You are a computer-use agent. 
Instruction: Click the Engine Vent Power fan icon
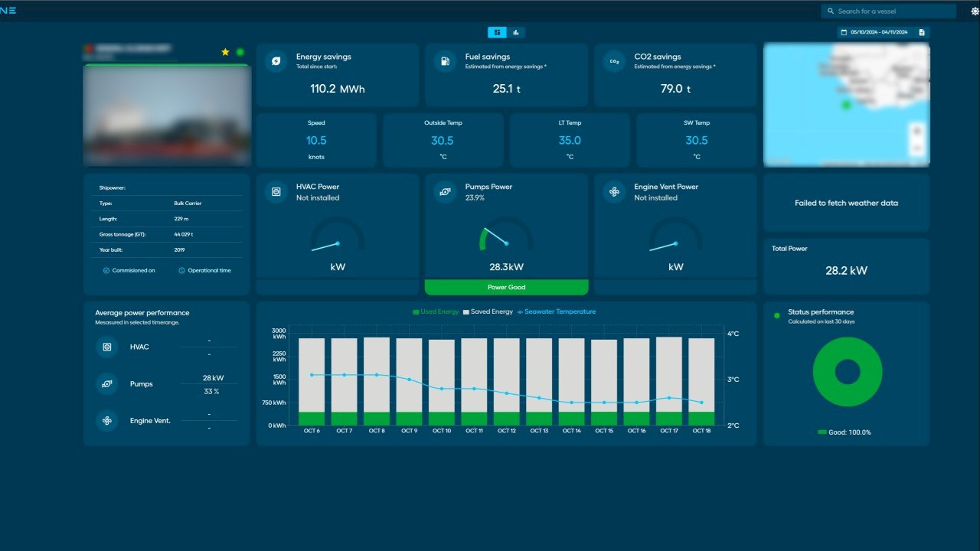pyautogui.click(x=614, y=191)
